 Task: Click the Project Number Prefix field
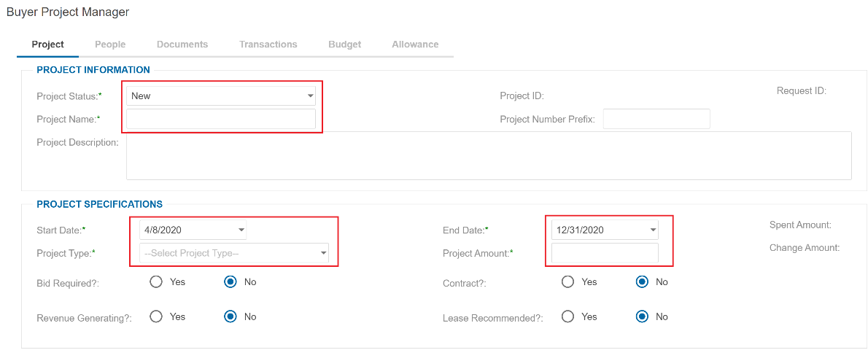point(656,119)
